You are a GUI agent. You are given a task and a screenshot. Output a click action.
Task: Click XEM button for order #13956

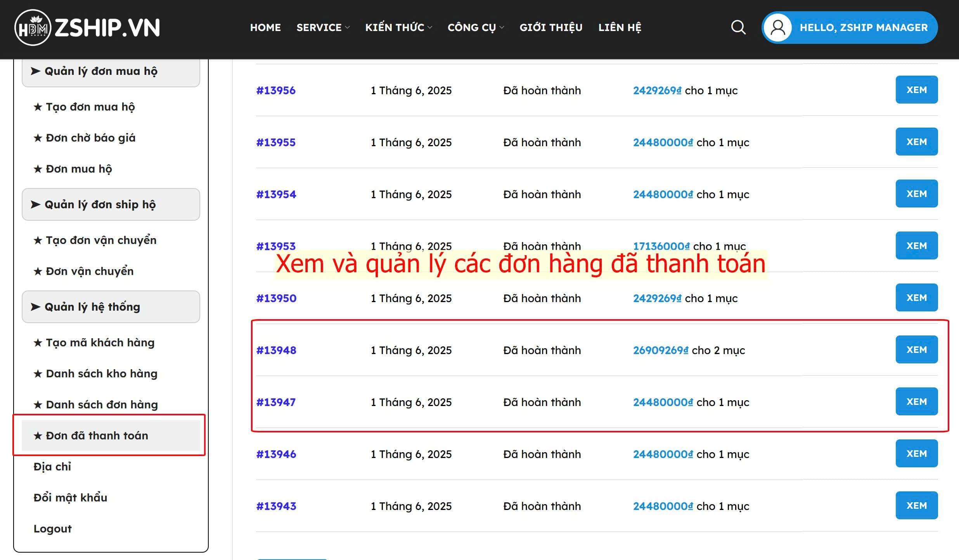916,90
